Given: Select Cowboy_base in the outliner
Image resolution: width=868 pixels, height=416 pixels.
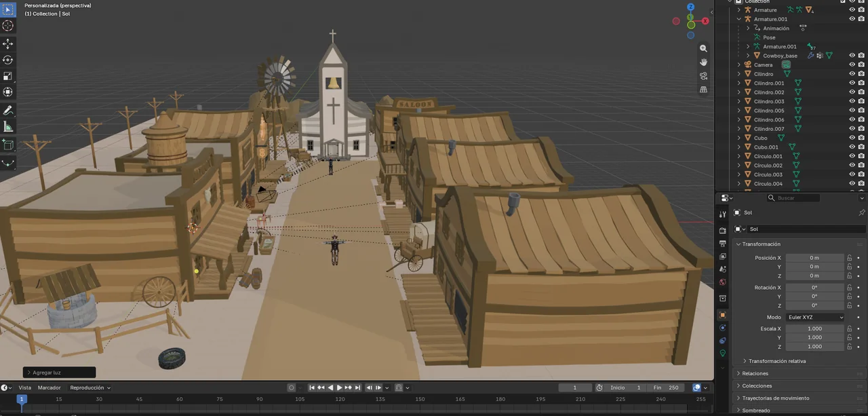Looking at the screenshot, I should (x=780, y=56).
